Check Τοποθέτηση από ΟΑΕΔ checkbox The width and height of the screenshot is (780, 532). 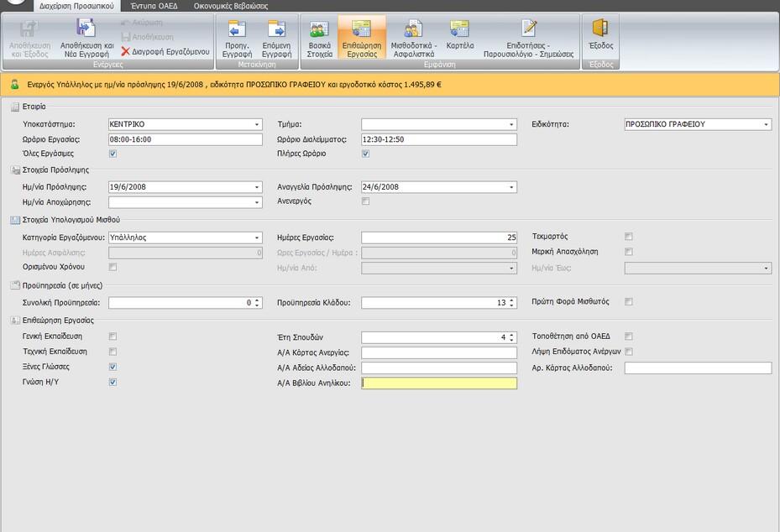629,336
